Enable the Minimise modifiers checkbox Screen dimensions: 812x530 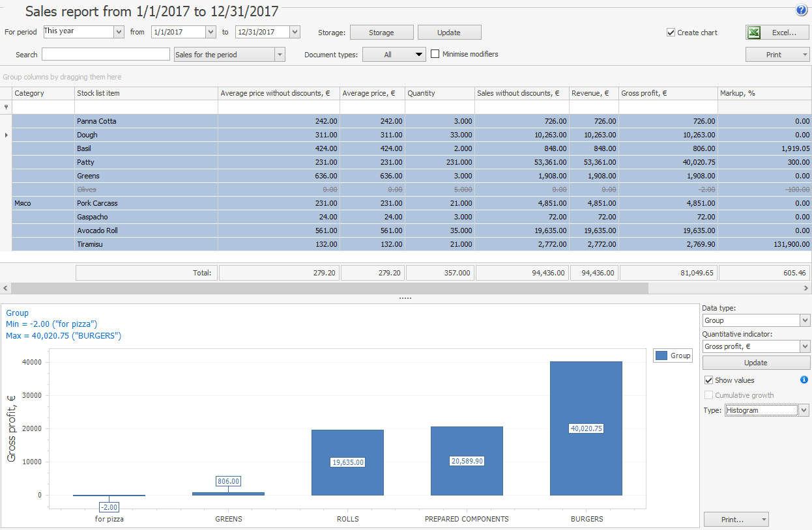(x=435, y=55)
